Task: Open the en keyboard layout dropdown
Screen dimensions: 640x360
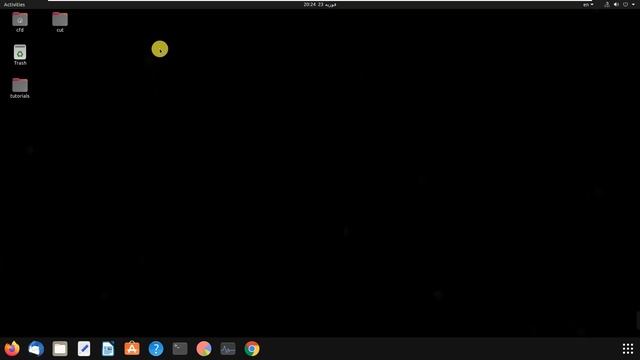Action: point(588,4)
